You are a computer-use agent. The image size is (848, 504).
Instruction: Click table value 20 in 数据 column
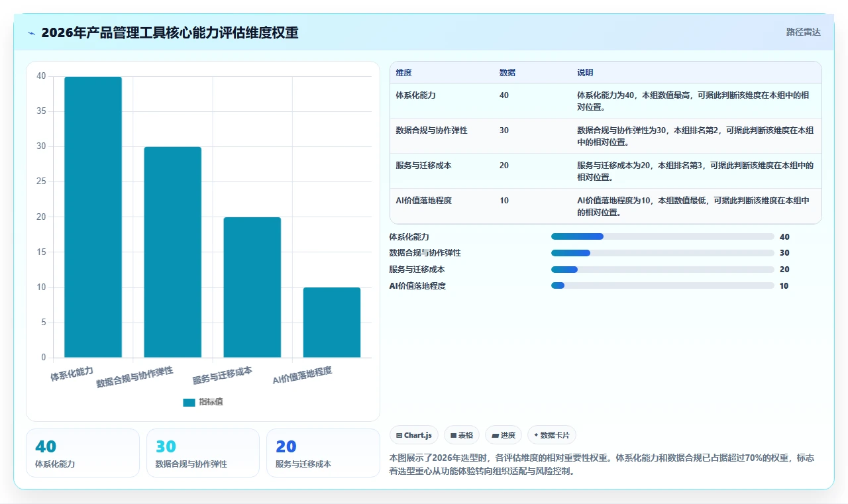[x=504, y=166]
